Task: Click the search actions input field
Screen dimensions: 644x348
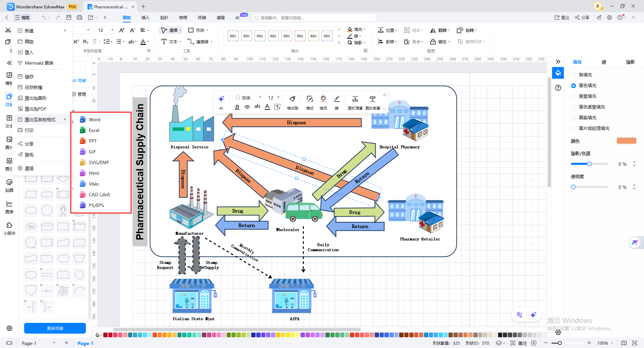Action: [315, 18]
